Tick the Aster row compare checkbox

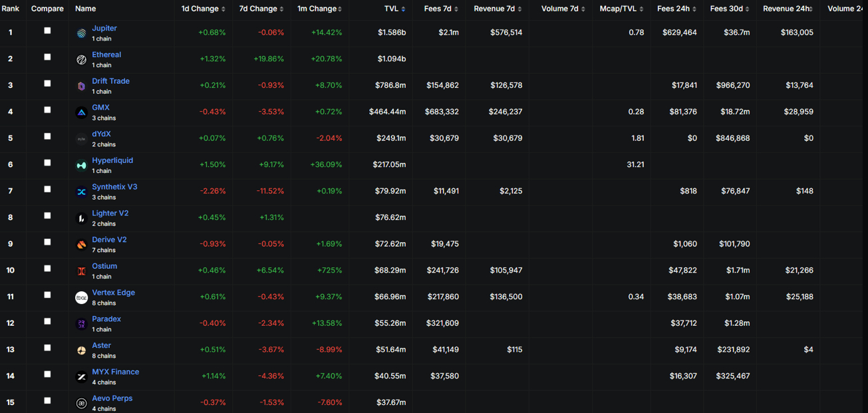pyautogui.click(x=47, y=348)
